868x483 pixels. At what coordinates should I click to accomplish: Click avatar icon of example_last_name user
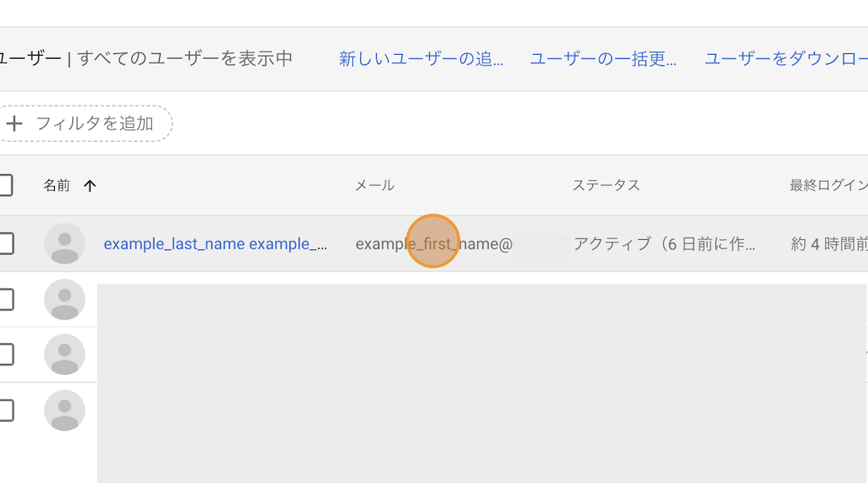pos(64,243)
